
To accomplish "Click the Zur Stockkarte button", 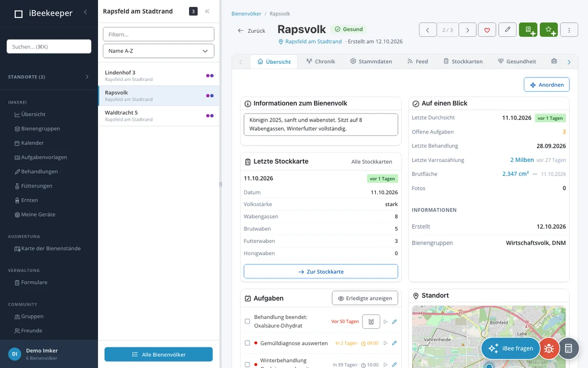I will pos(321,271).
